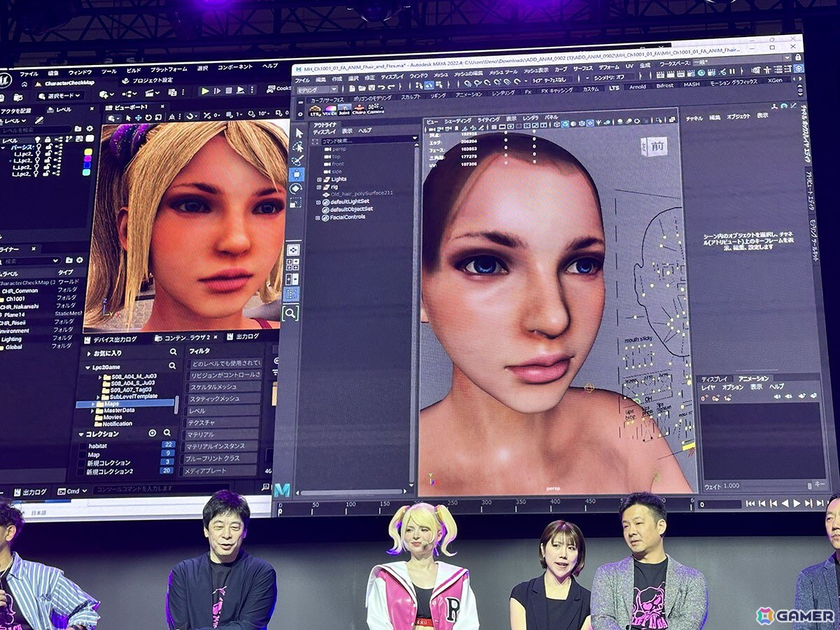Viewport: 840px width, 630px height.
Task: Open the bottom 出力ログ button in Unreal
Action: click(30, 492)
